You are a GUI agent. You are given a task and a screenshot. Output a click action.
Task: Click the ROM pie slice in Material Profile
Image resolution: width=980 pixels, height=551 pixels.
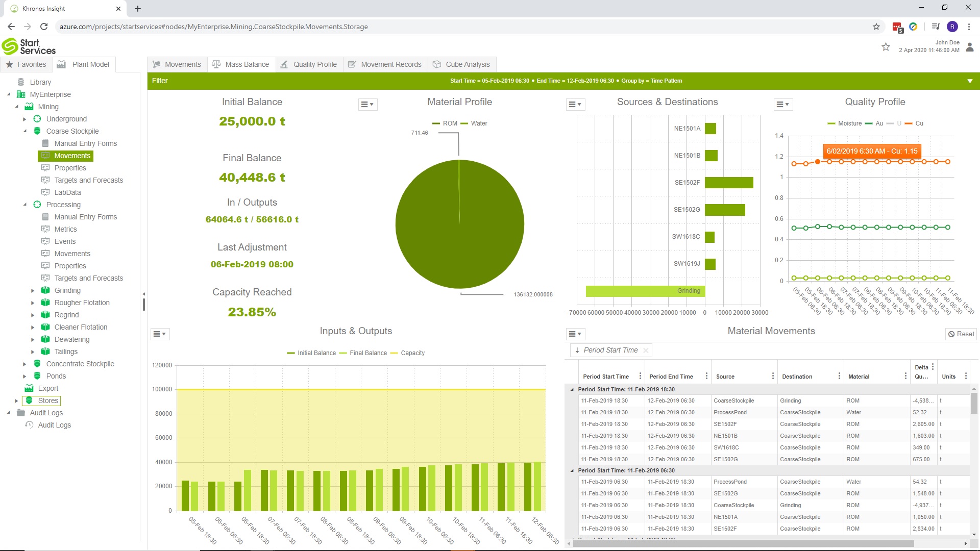click(x=460, y=224)
